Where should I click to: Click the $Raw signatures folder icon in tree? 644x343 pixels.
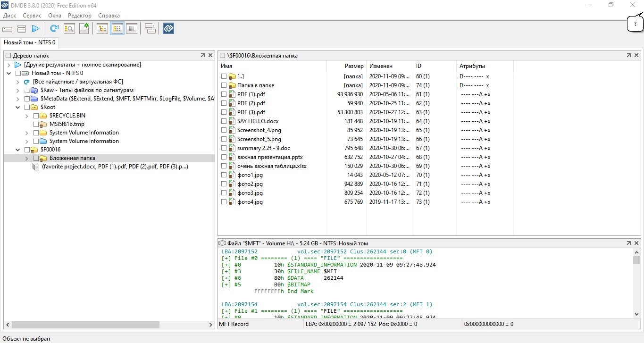pos(34,90)
